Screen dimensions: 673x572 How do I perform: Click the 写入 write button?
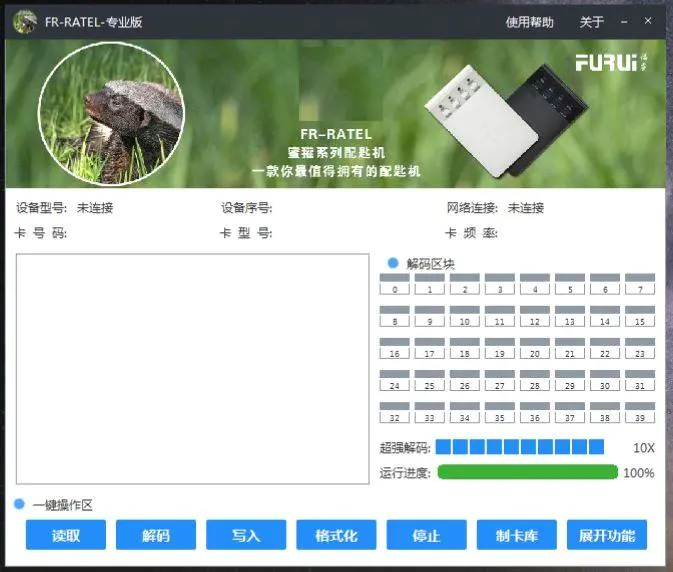[x=246, y=535]
